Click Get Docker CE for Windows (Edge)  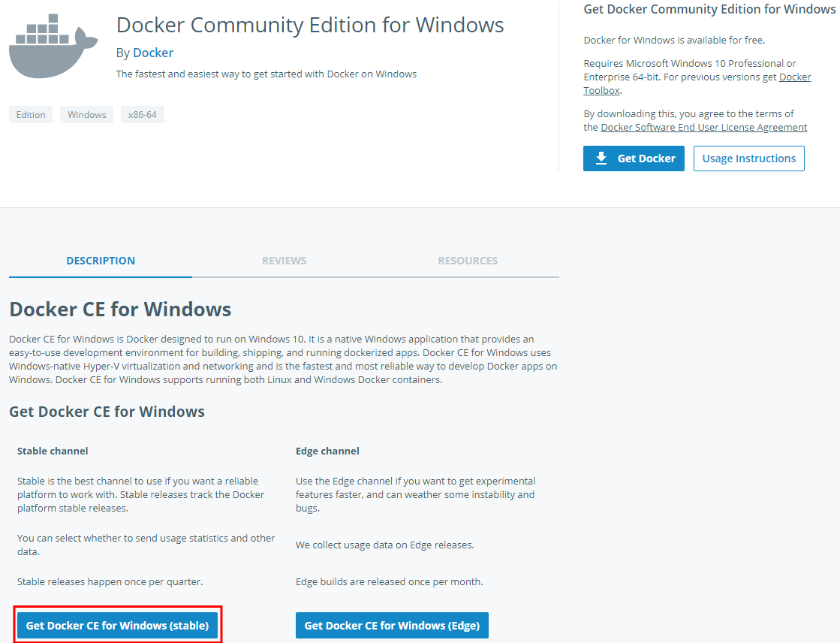point(392,625)
